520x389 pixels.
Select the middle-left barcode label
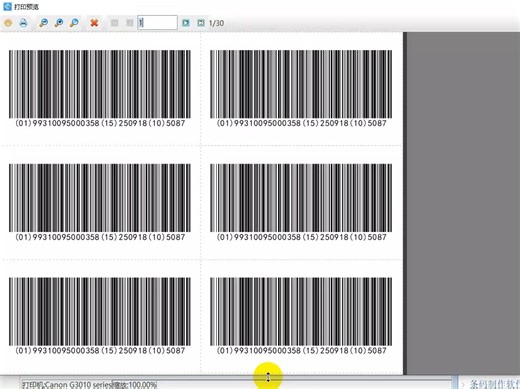(x=100, y=203)
